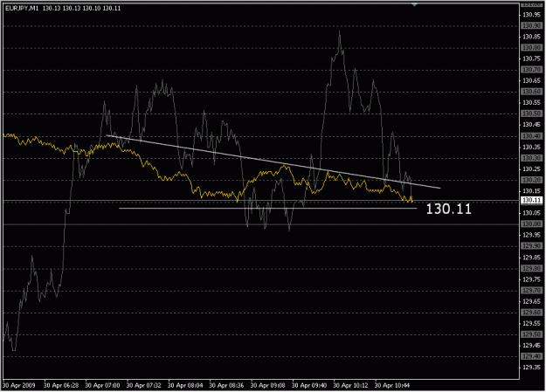Click the 129.35 price scale label

click(x=532, y=368)
